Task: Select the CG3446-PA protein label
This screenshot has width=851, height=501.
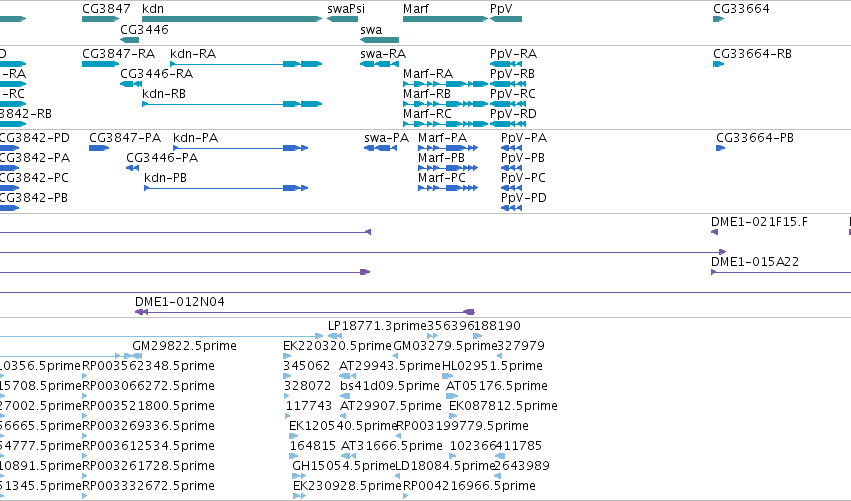Action: coord(162,158)
